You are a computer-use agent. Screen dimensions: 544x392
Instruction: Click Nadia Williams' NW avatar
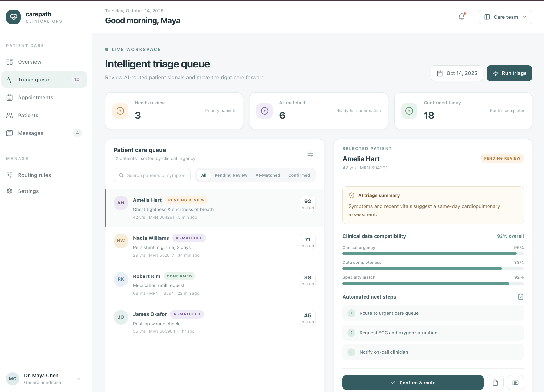[x=121, y=241]
